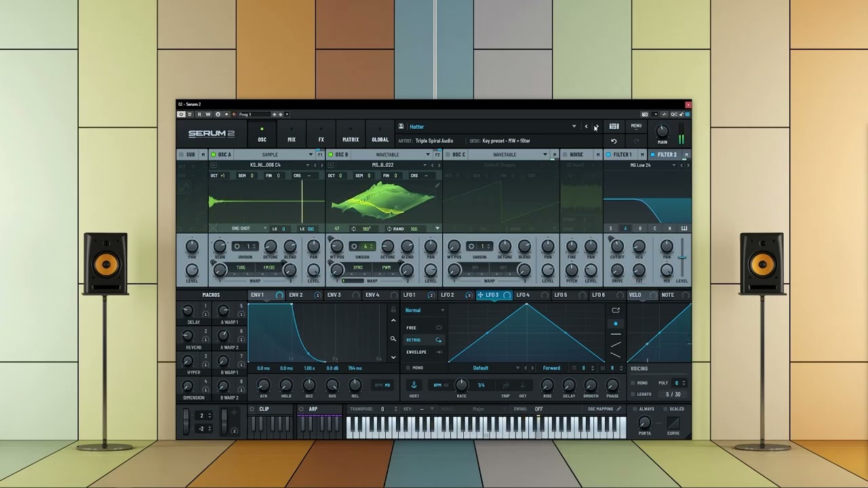Enable the LEGATO checkbox in Voicing

tap(633, 394)
